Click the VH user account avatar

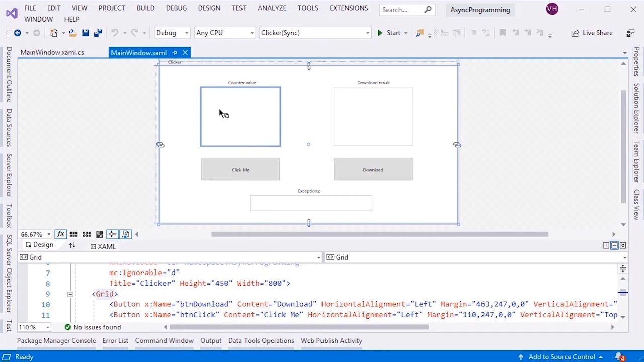point(552,9)
